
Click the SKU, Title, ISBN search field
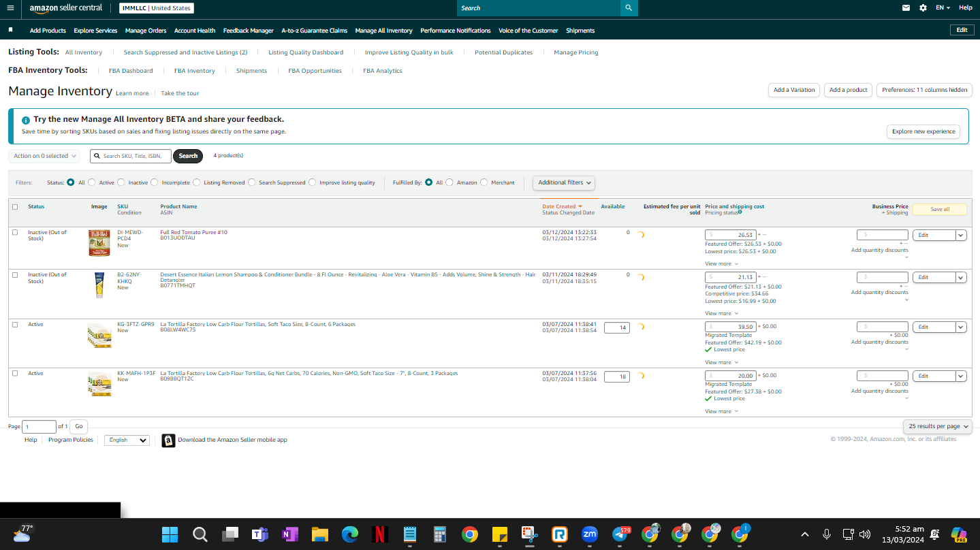[131, 156]
